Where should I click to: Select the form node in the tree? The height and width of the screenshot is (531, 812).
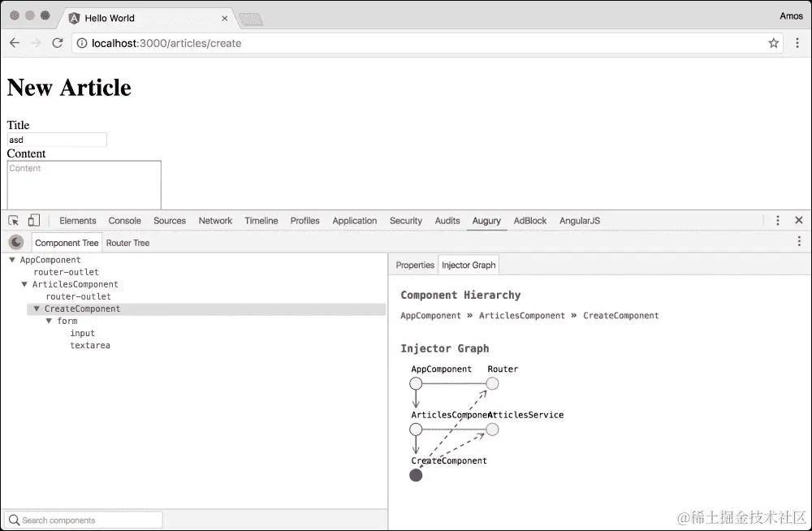click(x=67, y=322)
